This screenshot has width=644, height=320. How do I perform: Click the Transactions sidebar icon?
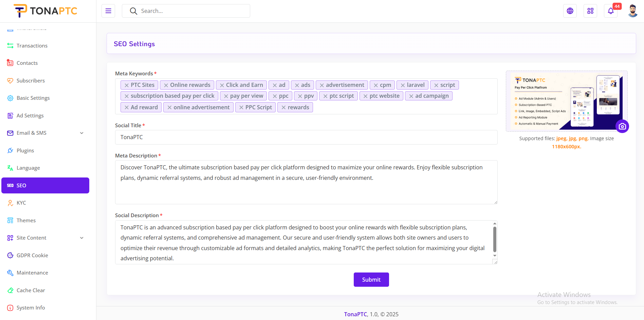click(x=10, y=45)
